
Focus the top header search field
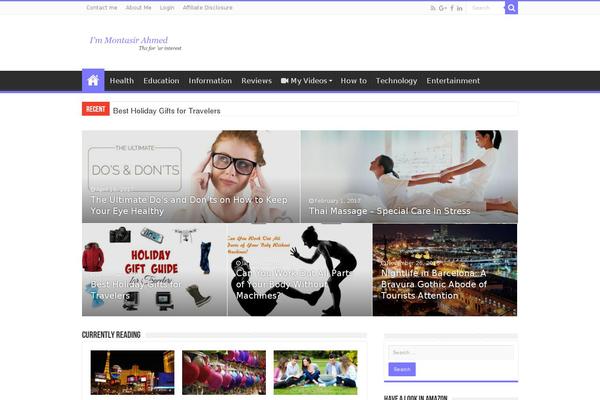pyautogui.click(x=485, y=8)
